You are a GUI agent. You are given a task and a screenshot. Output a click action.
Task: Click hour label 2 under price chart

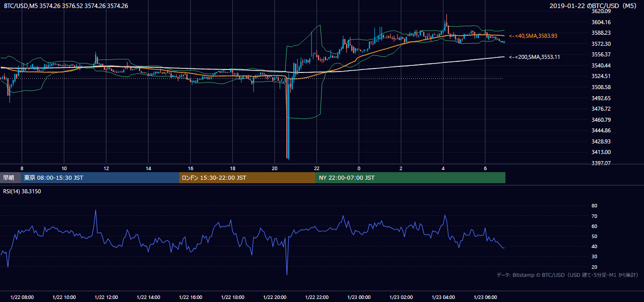[x=401, y=168]
